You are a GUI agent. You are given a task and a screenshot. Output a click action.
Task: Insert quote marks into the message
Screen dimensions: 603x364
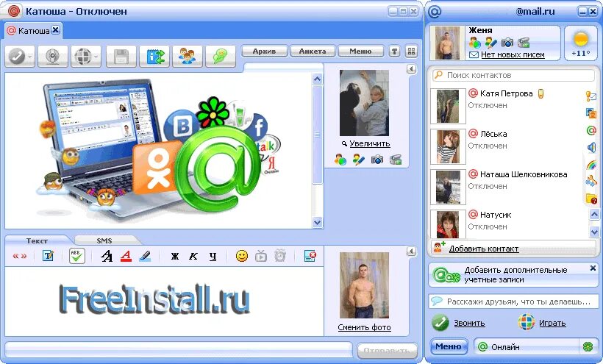pos(20,256)
